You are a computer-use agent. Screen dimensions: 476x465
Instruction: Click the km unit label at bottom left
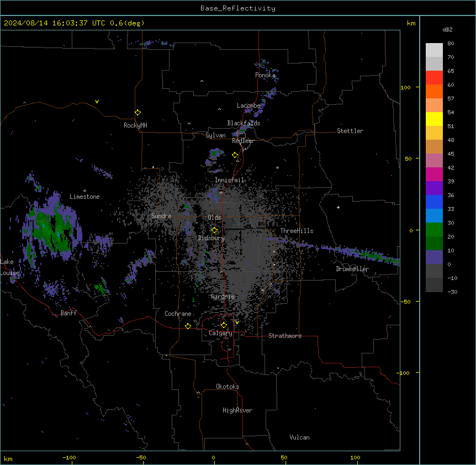coord(8,459)
